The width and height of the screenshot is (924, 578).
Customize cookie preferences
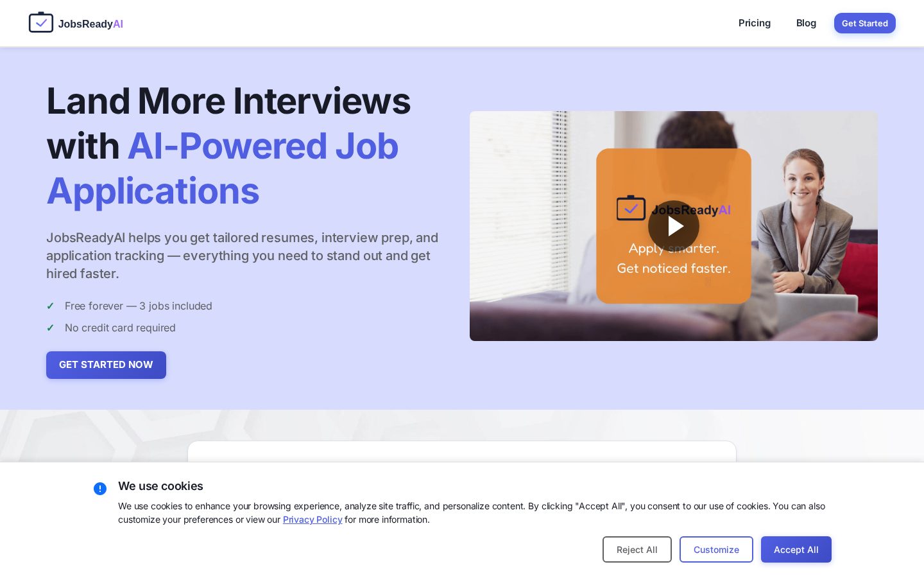716,550
